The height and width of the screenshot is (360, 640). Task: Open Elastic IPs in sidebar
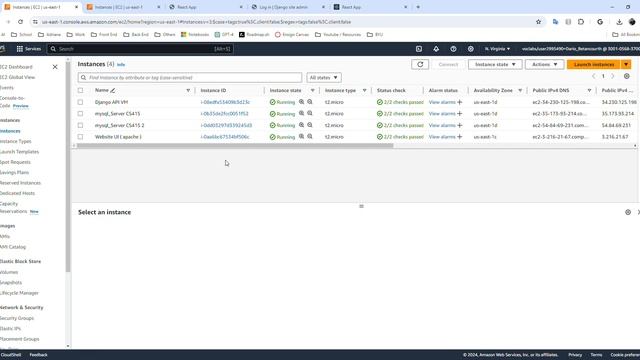[10, 329]
